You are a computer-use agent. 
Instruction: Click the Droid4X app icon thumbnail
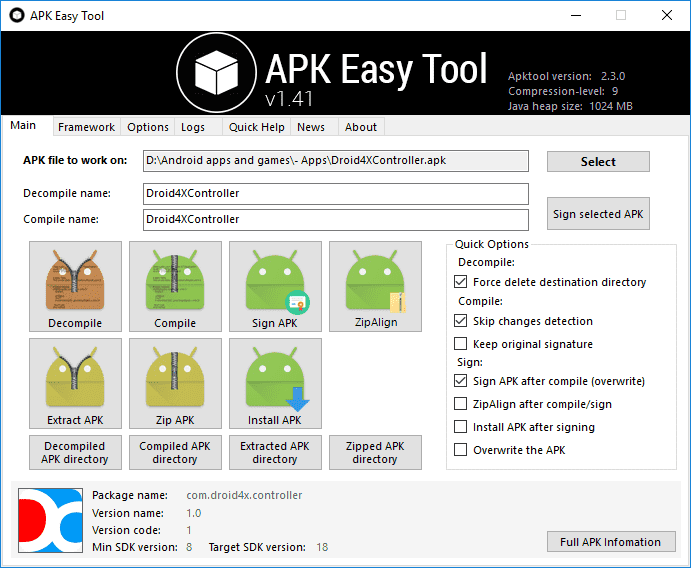50,520
